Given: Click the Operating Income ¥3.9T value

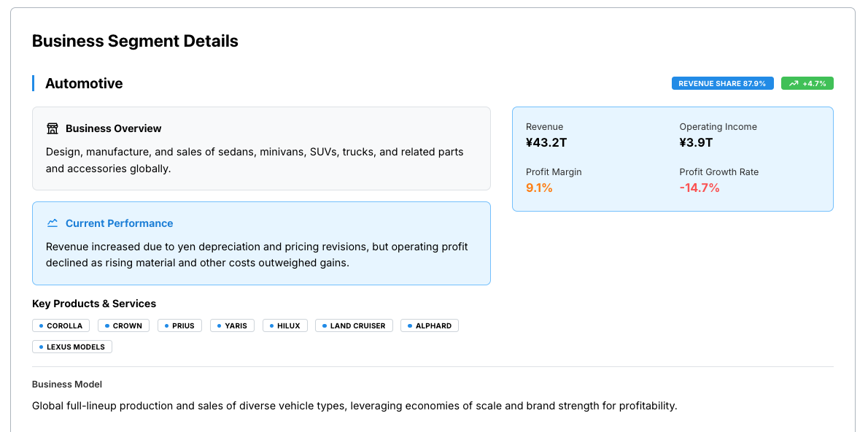Looking at the screenshot, I should 696,143.
